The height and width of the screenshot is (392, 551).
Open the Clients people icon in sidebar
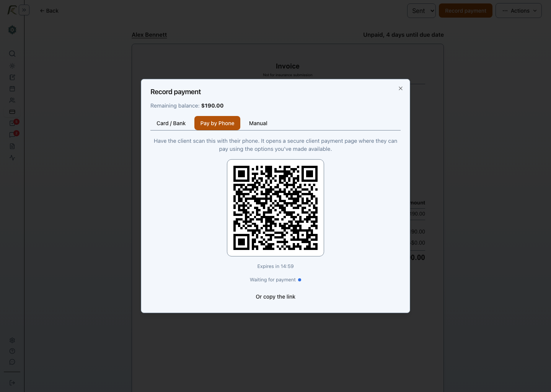tap(12, 100)
